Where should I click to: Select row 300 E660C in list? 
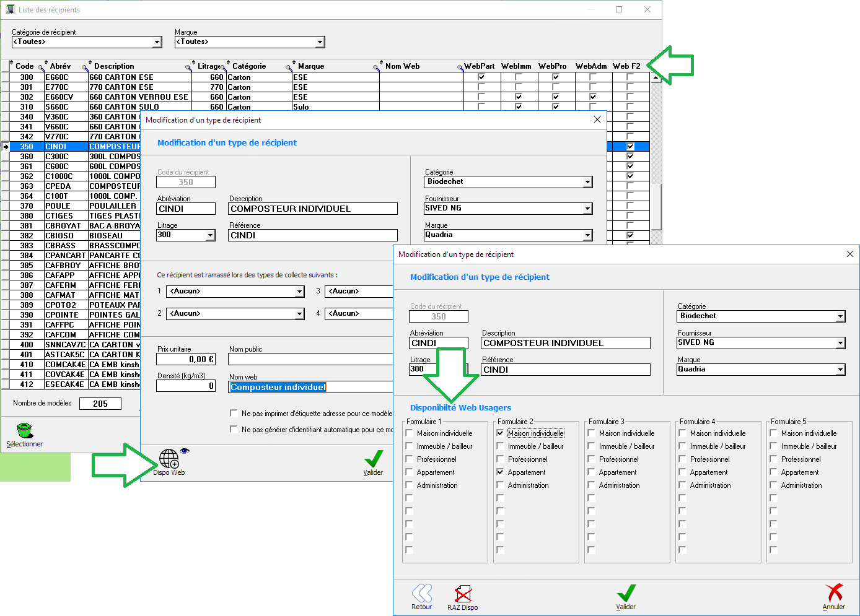point(56,77)
